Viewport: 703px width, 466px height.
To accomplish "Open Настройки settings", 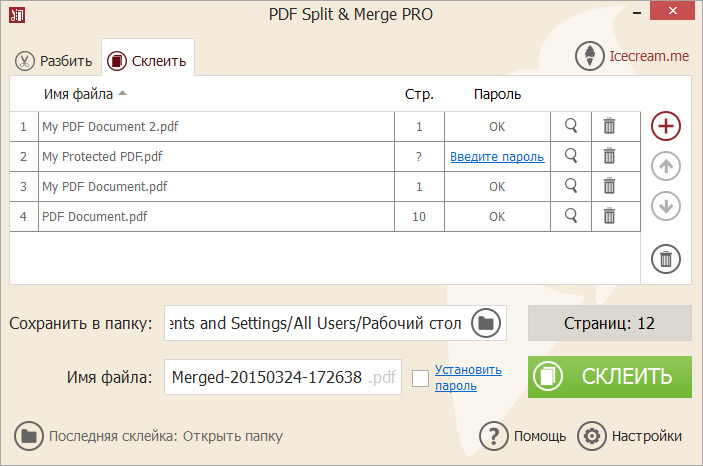I will pos(629,436).
